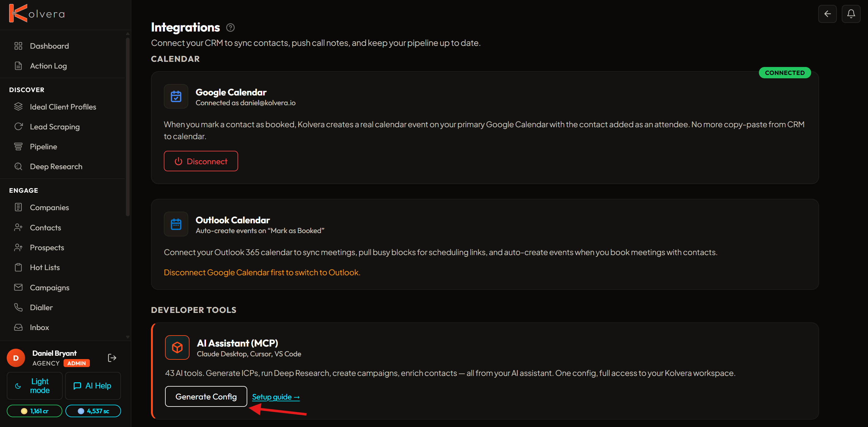Click the Dialler phone icon
868x427 pixels.
tap(18, 307)
